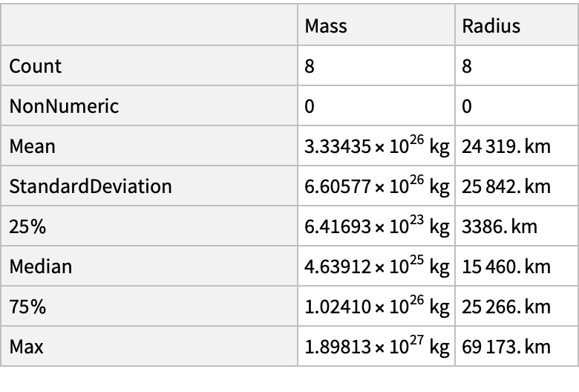The width and height of the screenshot is (579, 392).
Task: Select the Mean Radius value 24319 km
Action: coord(506,146)
